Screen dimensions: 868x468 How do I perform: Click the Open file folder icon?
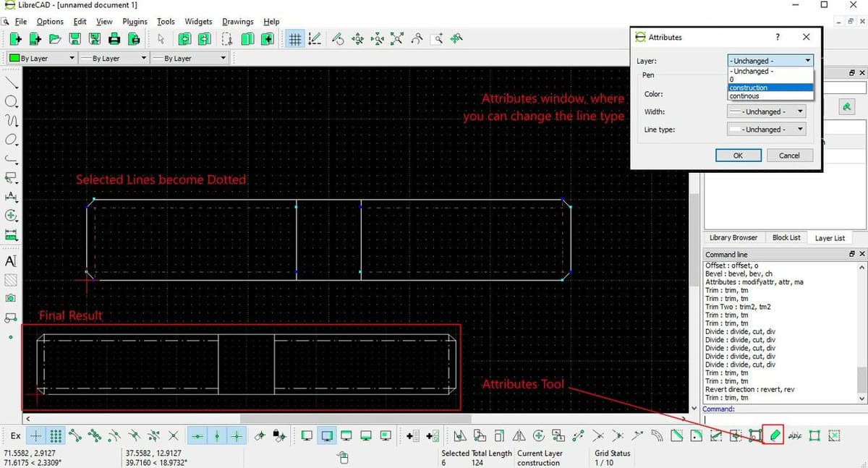click(56, 40)
